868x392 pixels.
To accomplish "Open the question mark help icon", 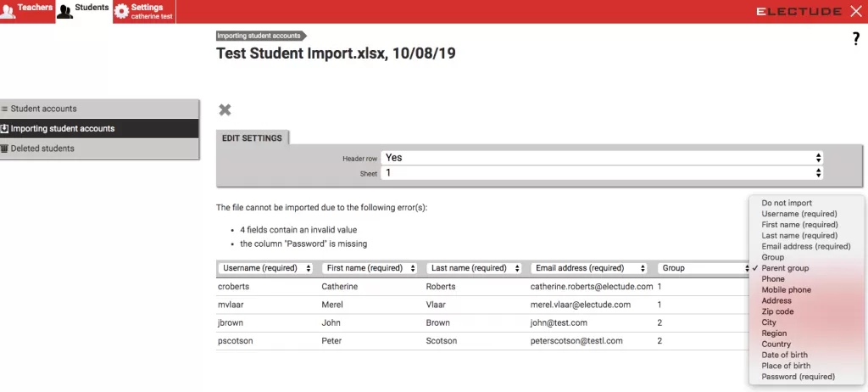I will (855, 39).
